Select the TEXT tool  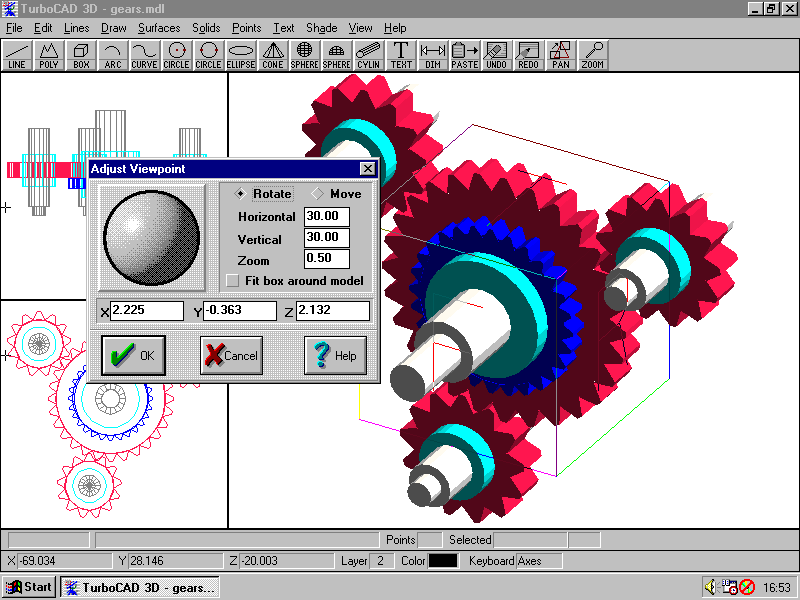point(401,55)
